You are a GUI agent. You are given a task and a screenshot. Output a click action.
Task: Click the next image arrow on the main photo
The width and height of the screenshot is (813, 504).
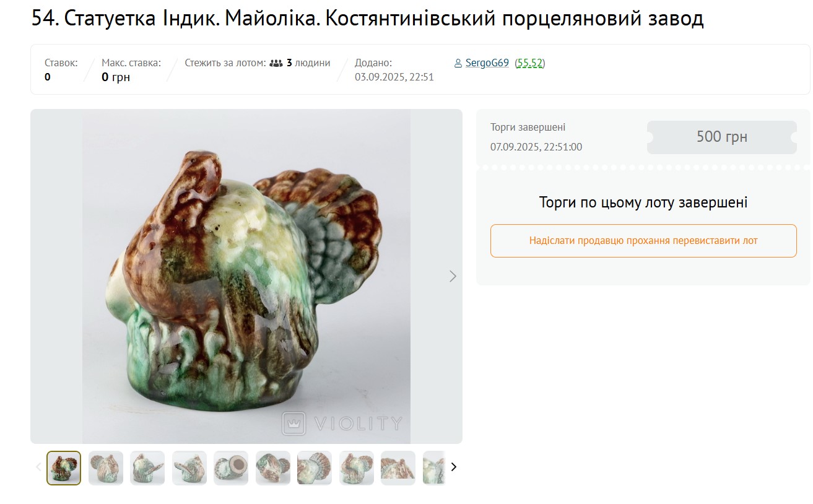coord(453,276)
